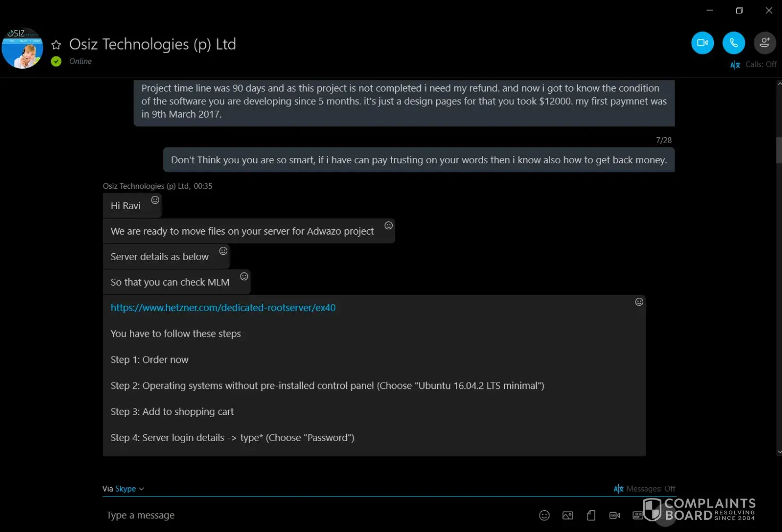Click the green online status indicator
This screenshot has width=782, height=532.
[x=56, y=62]
